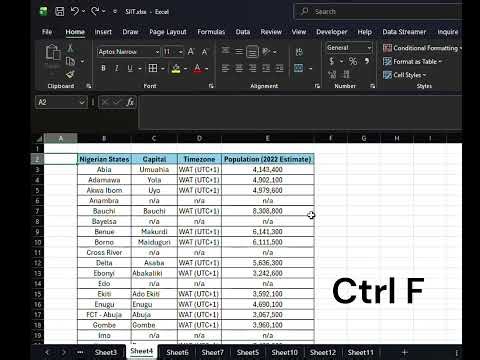The width and height of the screenshot is (480, 360).
Task: Click the Orientation text angle icon
Action: coord(266,51)
